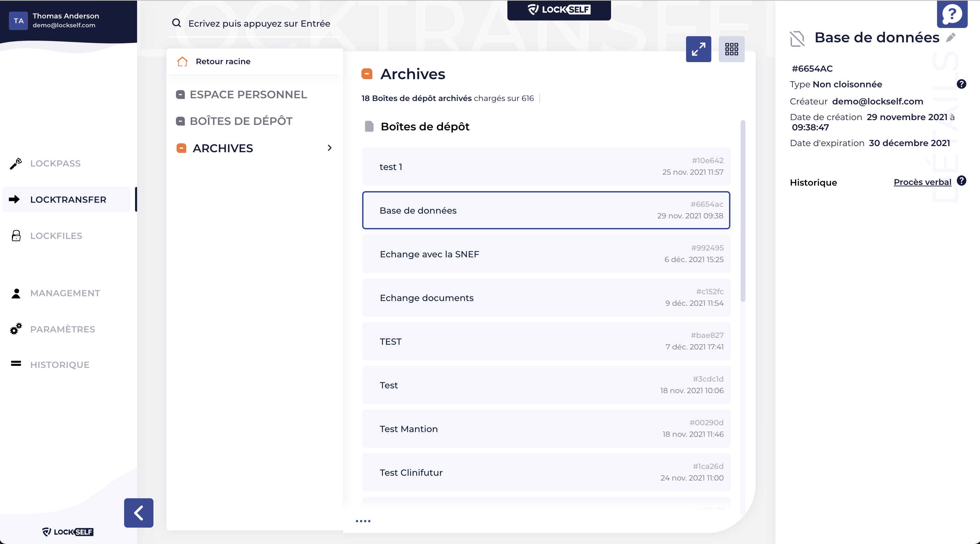
Task: Open LOCKFILES module
Action: [x=56, y=235]
